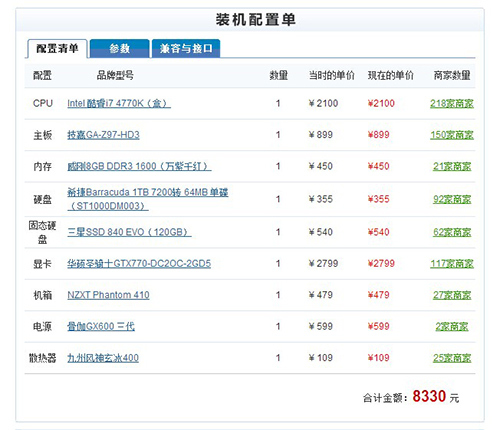Open 威刚8GB DDR3 1600 memory link

(139, 166)
